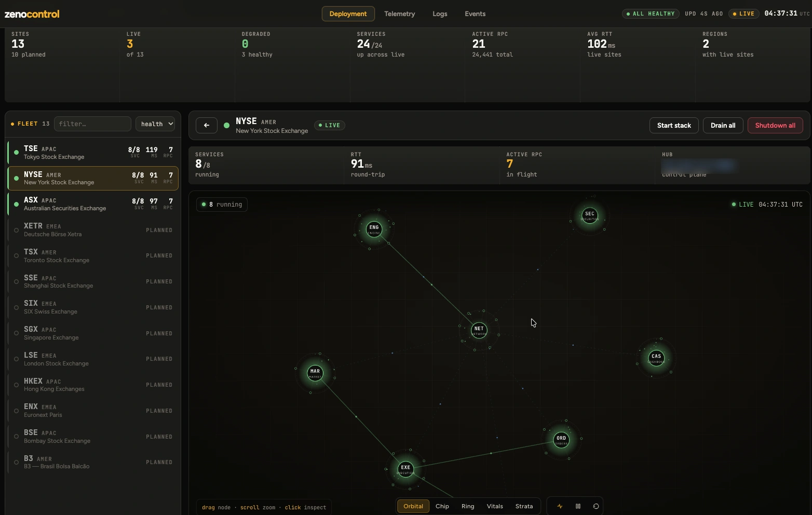The height and width of the screenshot is (515, 812).
Task: Click the Start stack button
Action: 674,125
